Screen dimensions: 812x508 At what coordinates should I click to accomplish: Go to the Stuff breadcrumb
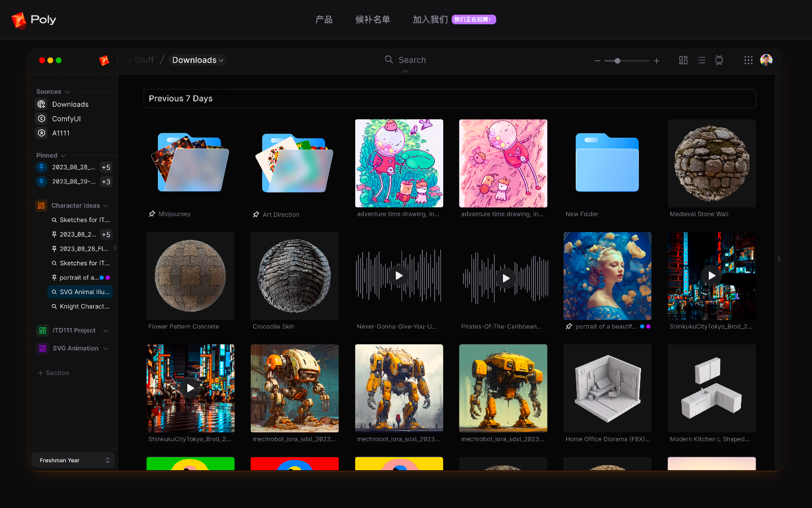[x=144, y=60]
